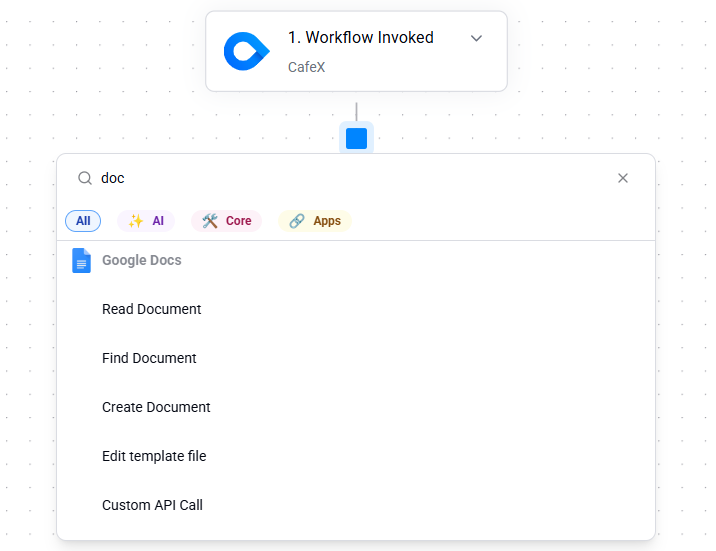Select the 1. Workflow Invoked title
This screenshot has height=551, width=716.
pos(361,37)
